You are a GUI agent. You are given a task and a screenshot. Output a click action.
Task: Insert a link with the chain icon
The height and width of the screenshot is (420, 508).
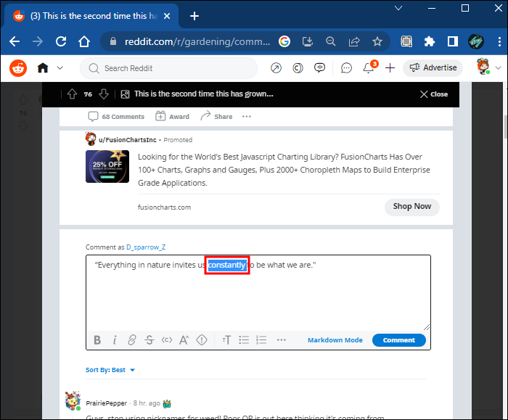tap(132, 340)
